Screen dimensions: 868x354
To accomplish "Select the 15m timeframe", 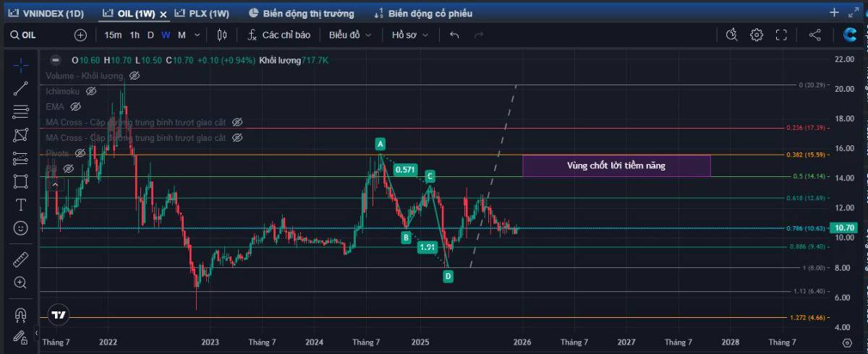I will [113, 35].
